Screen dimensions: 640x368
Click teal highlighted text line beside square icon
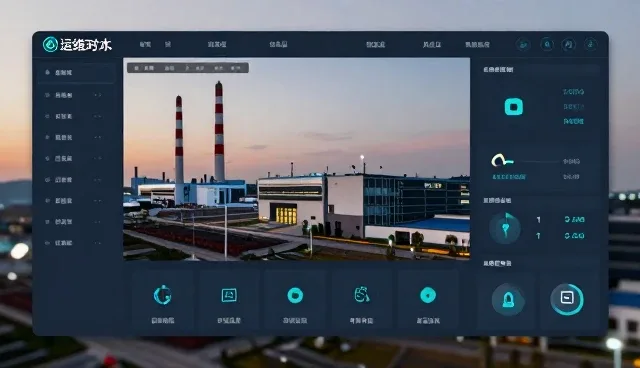[573, 122]
